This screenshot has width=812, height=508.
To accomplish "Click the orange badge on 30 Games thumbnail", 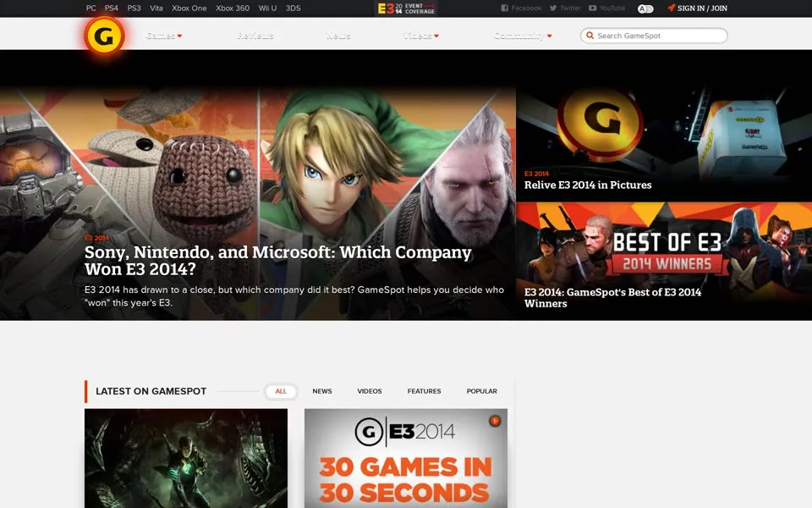I will [x=495, y=421].
